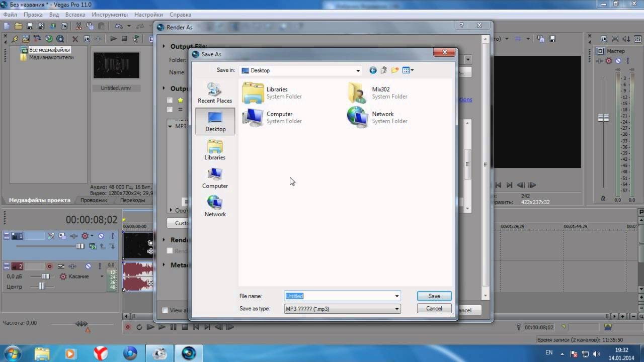Select Libraries in Save As places sidebar
This screenshot has width=644, height=362.
click(215, 150)
